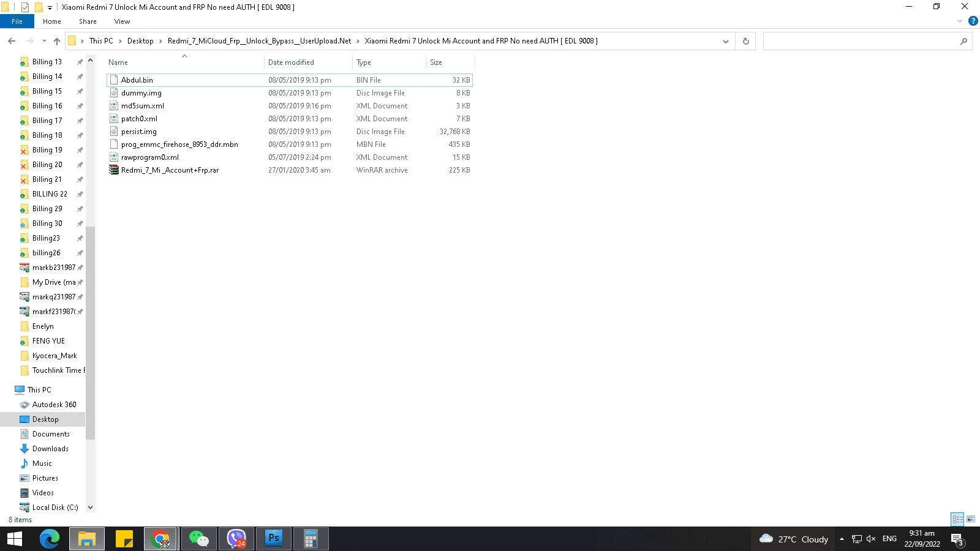Open WeChat from taskbar
Screen dimensions: 980x551
coord(199,539)
